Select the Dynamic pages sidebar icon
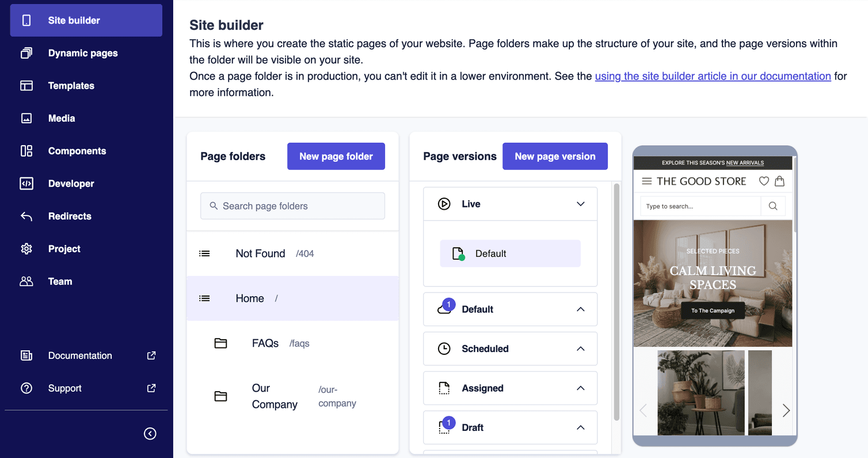 click(26, 52)
